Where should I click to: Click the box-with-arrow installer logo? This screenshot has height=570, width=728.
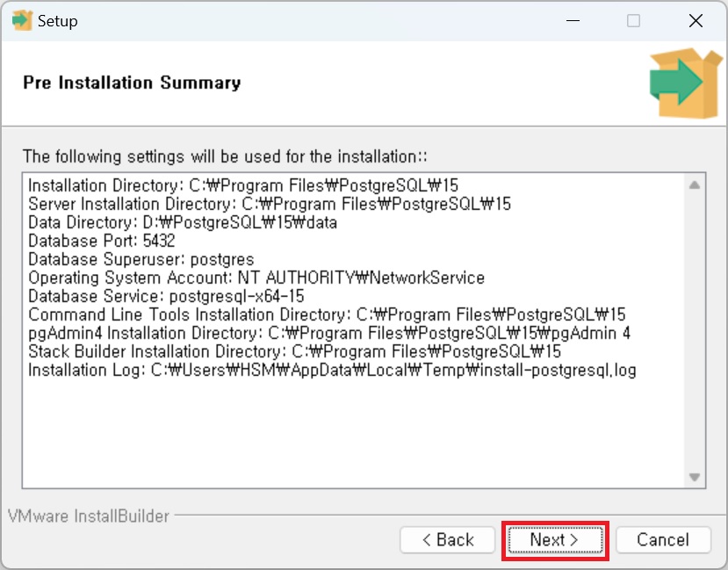point(685,83)
